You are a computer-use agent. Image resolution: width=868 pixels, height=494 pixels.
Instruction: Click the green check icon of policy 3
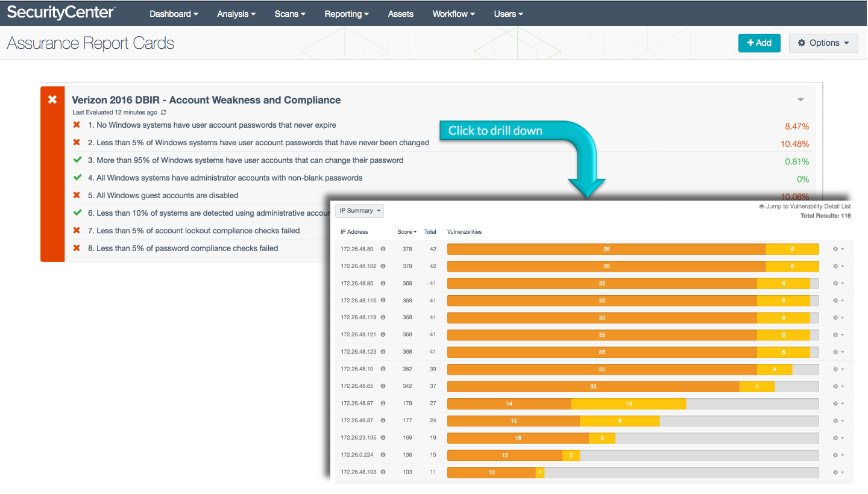pyautogui.click(x=77, y=160)
